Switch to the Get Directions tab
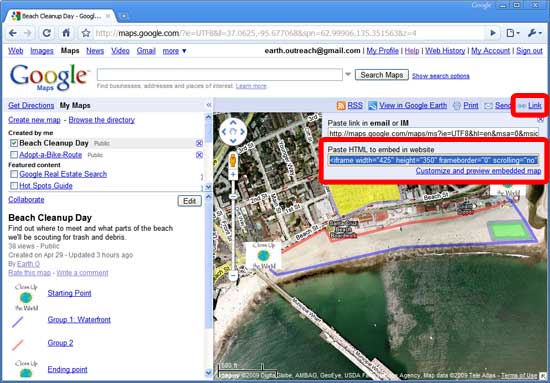550x383 pixels. (x=31, y=105)
